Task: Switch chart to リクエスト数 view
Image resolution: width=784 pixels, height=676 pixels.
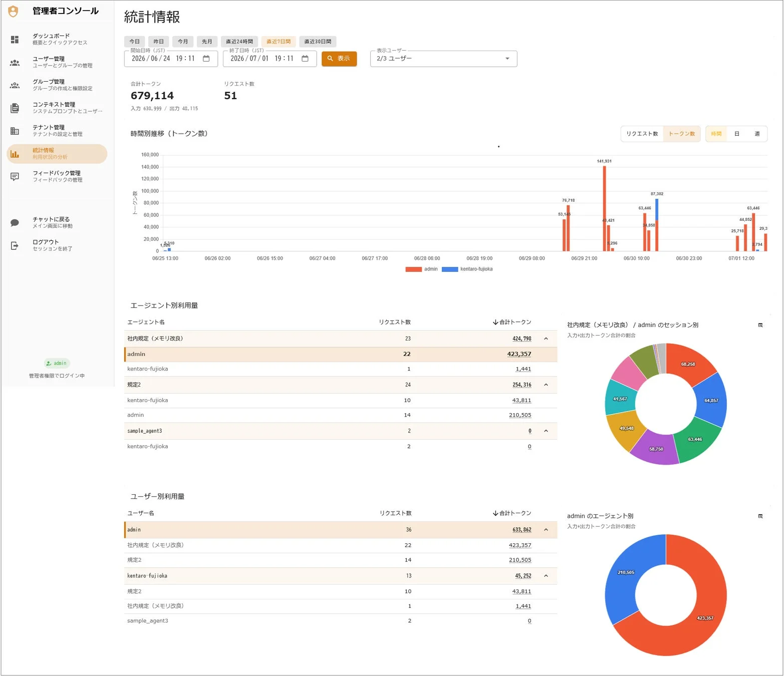Action: (642, 134)
